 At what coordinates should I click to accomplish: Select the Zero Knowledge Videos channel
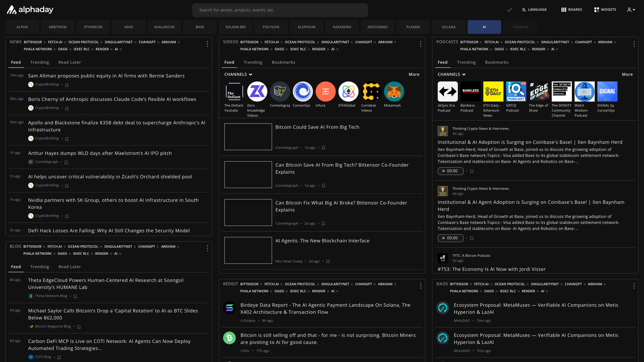click(x=257, y=92)
